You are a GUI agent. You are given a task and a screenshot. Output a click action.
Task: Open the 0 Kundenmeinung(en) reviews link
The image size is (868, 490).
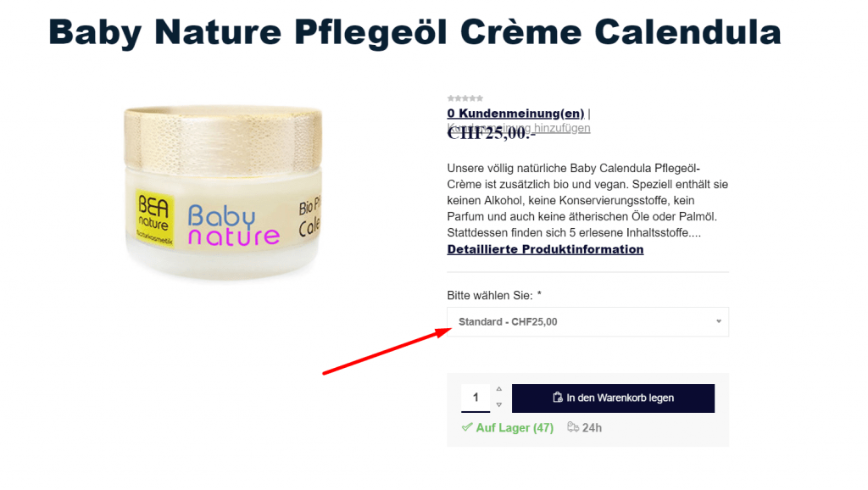515,114
